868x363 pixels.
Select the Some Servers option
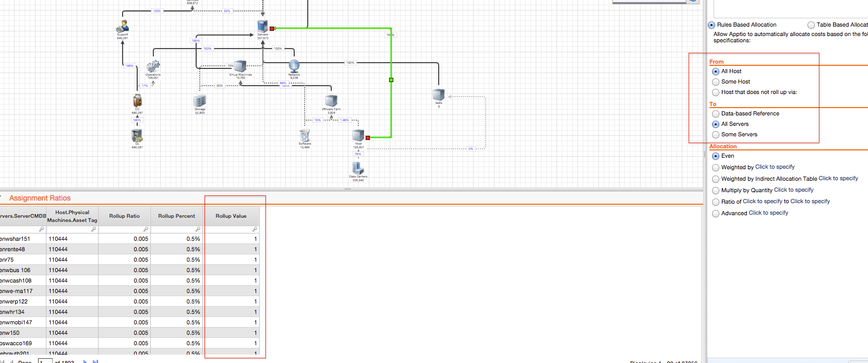pyautogui.click(x=716, y=135)
